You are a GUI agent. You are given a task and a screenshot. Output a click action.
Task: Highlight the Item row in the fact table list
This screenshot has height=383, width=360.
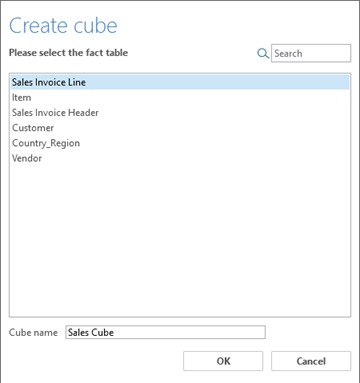(180, 97)
